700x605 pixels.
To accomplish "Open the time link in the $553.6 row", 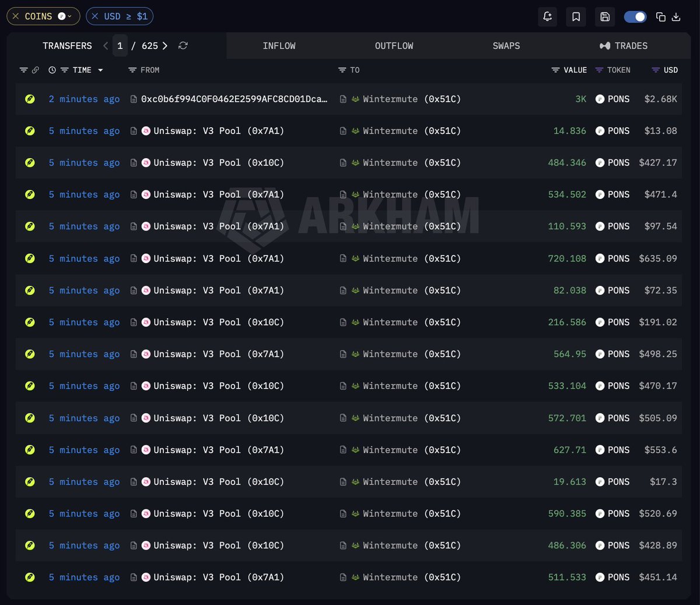I will coord(84,450).
